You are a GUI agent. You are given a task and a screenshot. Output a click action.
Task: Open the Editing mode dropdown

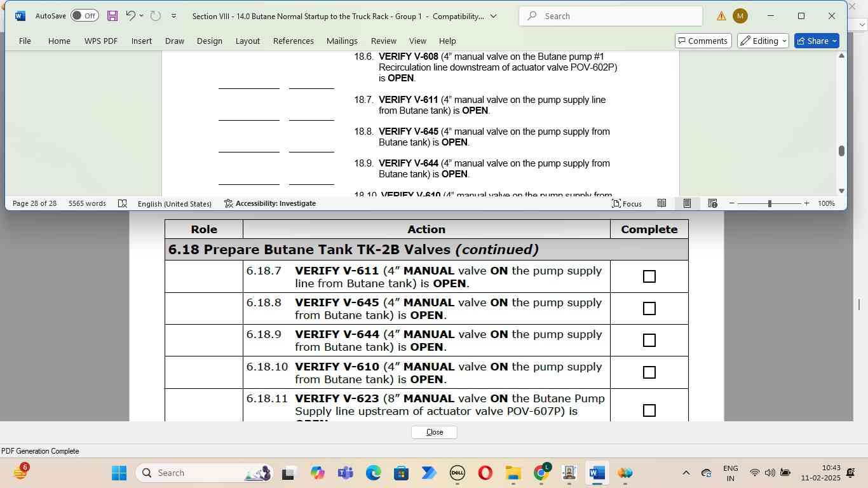pyautogui.click(x=763, y=41)
